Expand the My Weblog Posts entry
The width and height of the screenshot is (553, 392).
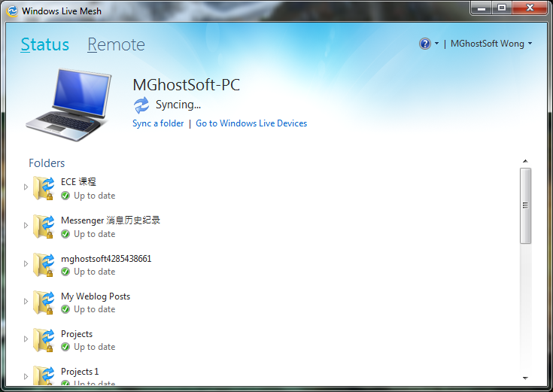pos(26,302)
